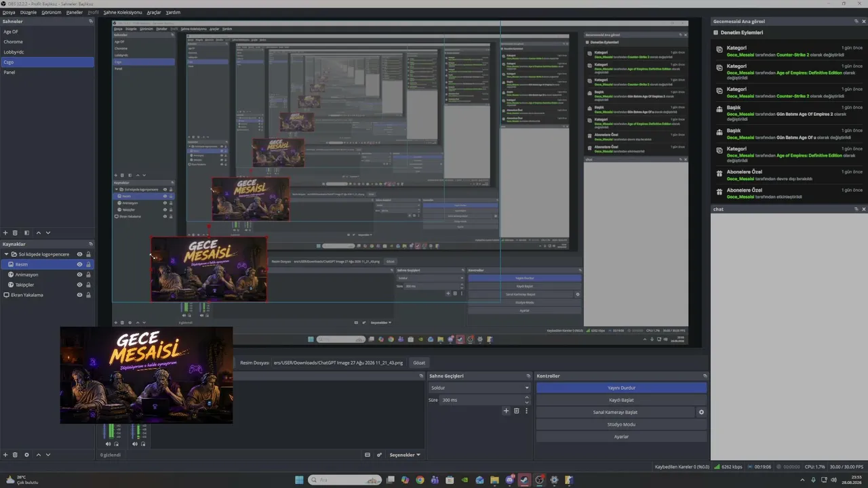This screenshot has width=868, height=488.
Task: Move selected source up in Kaynaklar toolbar
Action: [38, 455]
